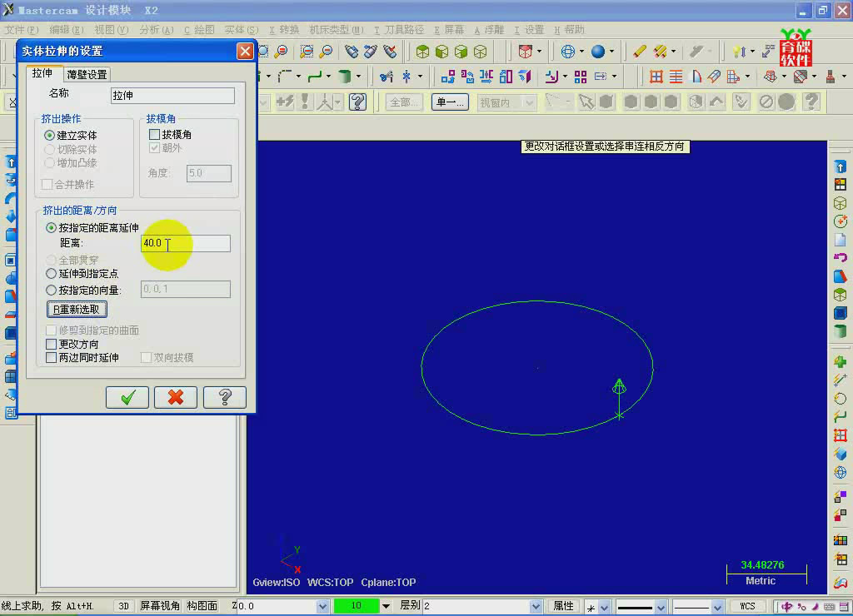Click the 屏幕视角 status bar button
853x616 pixels.
[160, 606]
